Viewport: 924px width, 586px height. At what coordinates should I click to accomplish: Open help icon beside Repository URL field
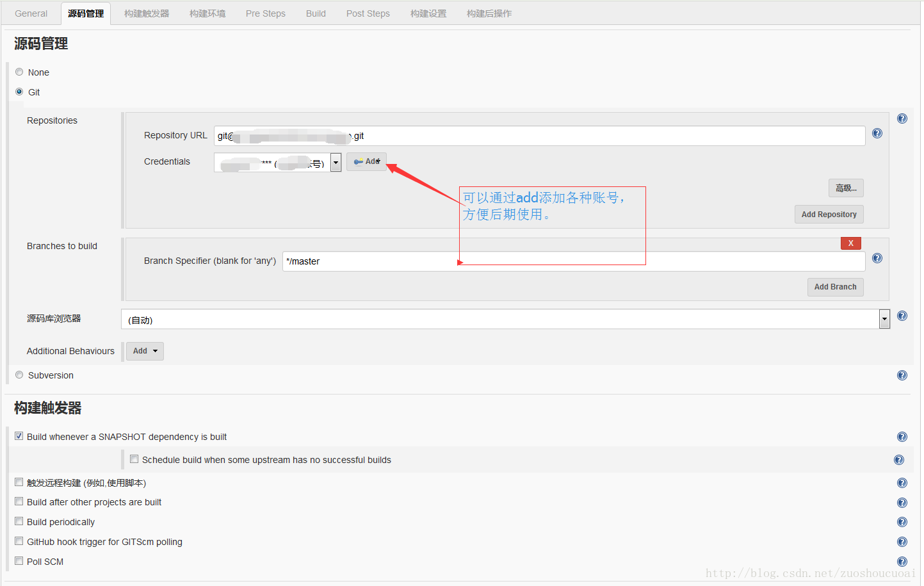coord(877,133)
